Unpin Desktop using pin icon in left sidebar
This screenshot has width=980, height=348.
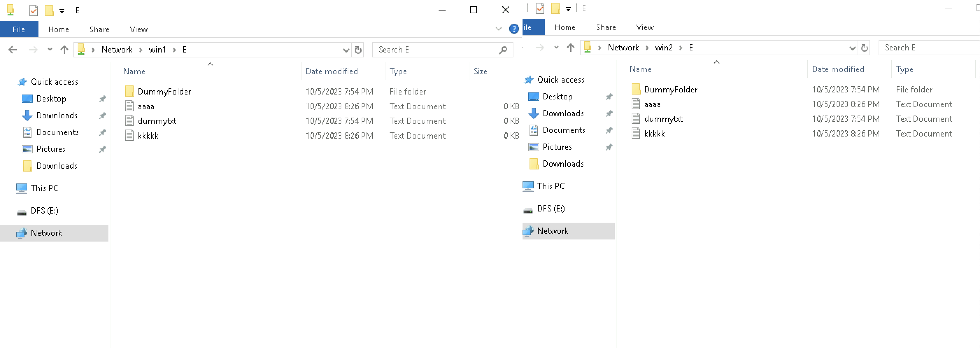coord(102,99)
